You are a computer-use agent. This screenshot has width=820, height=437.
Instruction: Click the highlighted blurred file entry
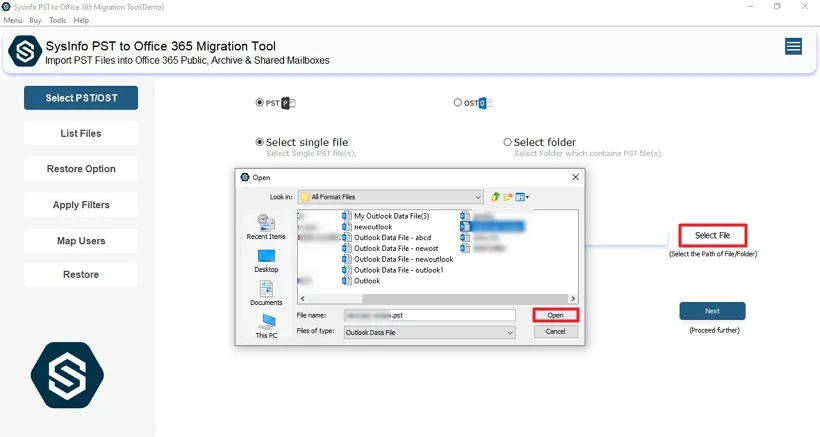pos(492,226)
